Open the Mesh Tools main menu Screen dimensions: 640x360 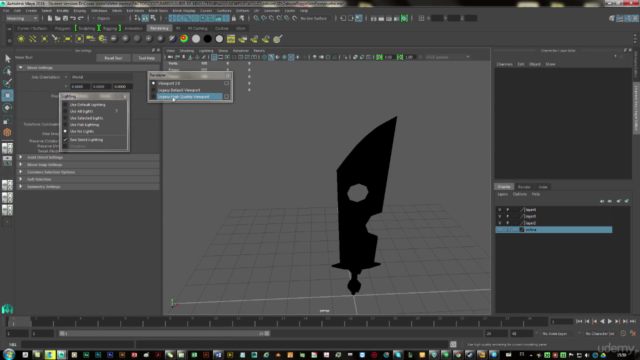[158, 11]
